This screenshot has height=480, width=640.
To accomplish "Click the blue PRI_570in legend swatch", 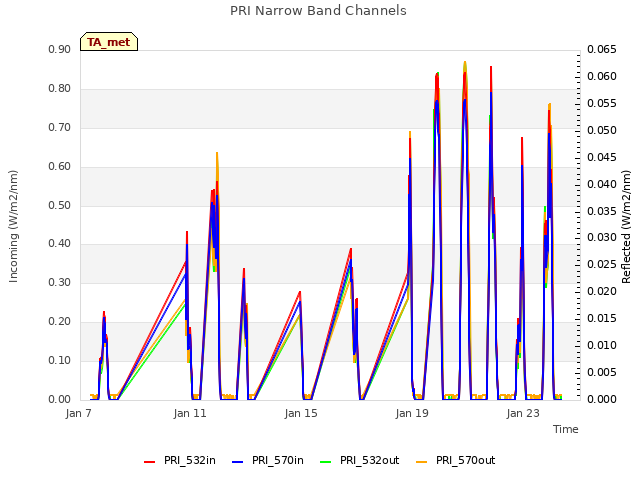I will pos(238,461).
